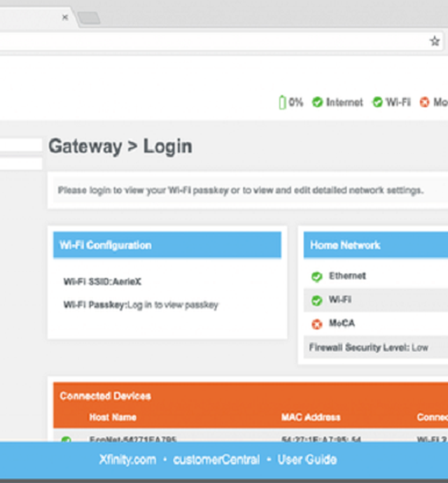This screenshot has width=448, height=483.
Task: Click the green Ethernet checkmark in Home Network
Action: 316,276
